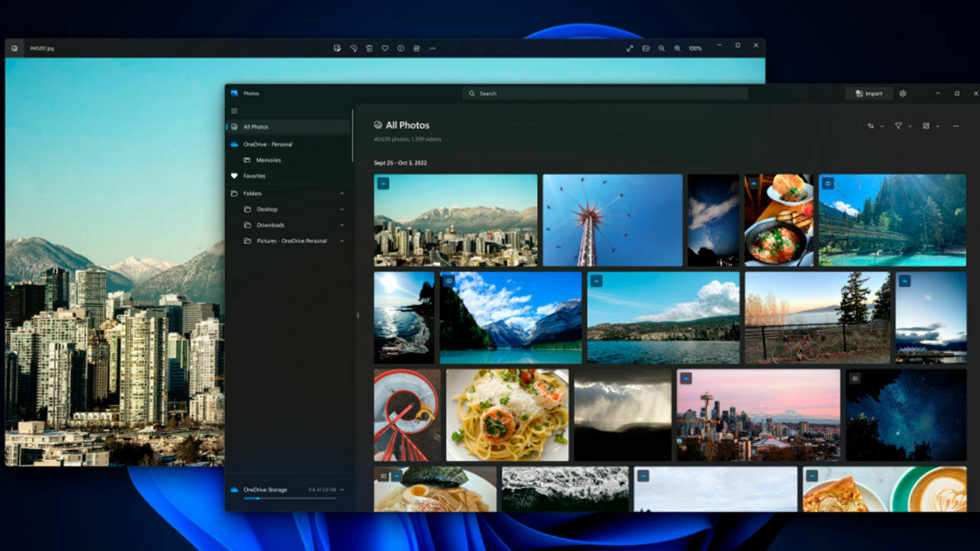
Task: Click the search magnifier in the Photos search bar
Action: (x=472, y=93)
